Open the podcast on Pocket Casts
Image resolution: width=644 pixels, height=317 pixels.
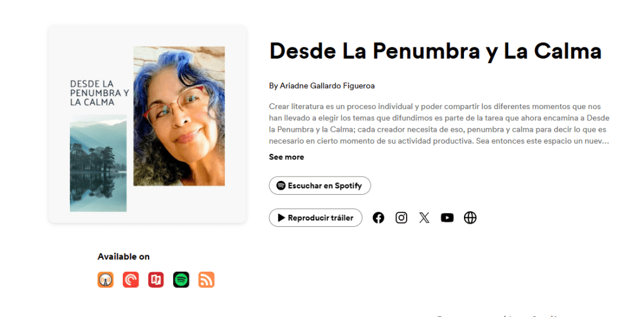tap(130, 280)
